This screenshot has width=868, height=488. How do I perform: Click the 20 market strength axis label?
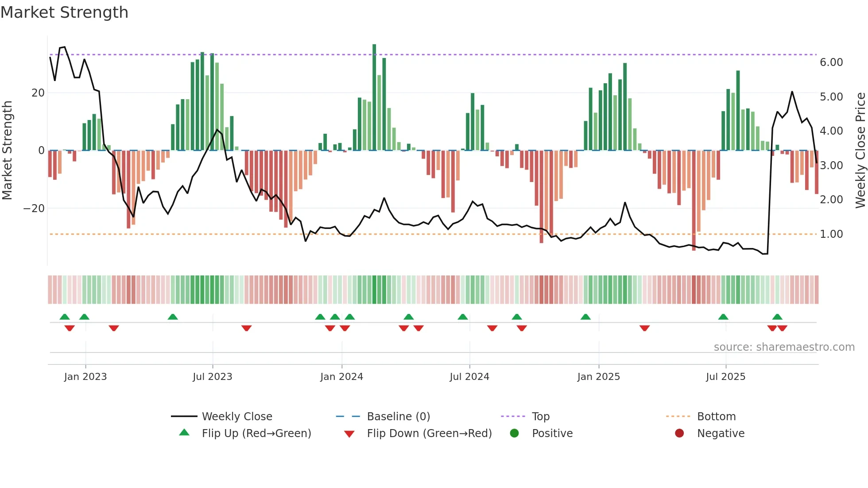38,93
